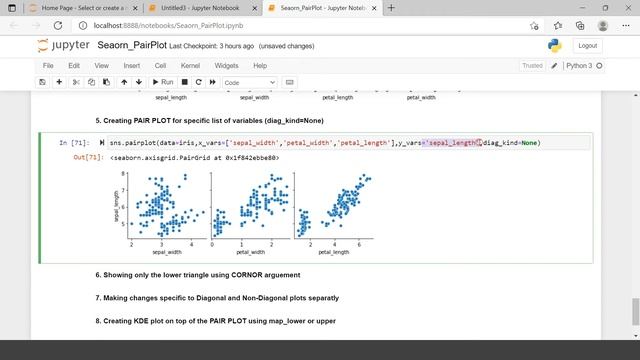Image resolution: width=640 pixels, height=360 pixels.
Task: Open the Insert menu
Action: tap(132, 66)
